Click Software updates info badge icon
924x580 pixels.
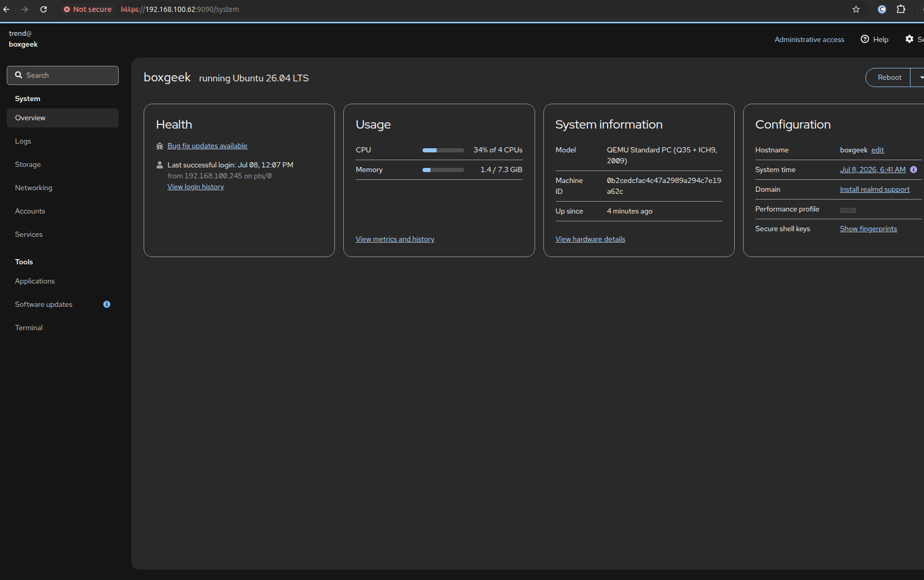pos(107,304)
